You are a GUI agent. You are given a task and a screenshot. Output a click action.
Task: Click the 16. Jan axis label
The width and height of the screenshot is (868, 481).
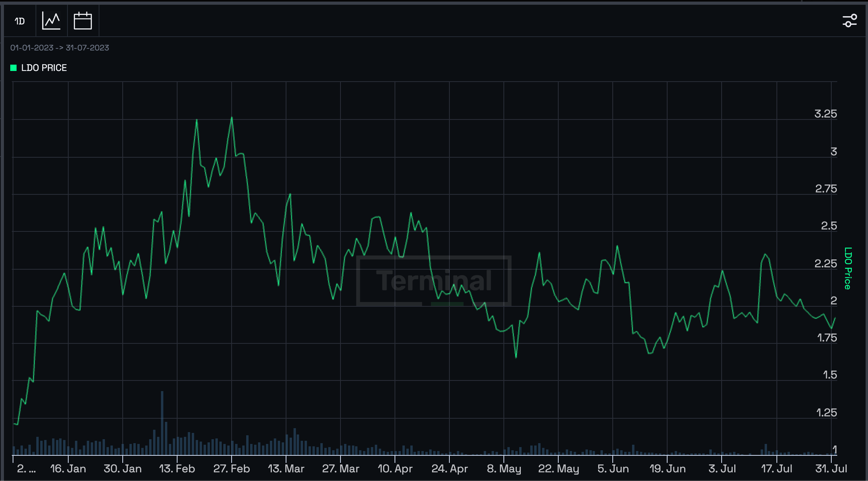[68, 469]
